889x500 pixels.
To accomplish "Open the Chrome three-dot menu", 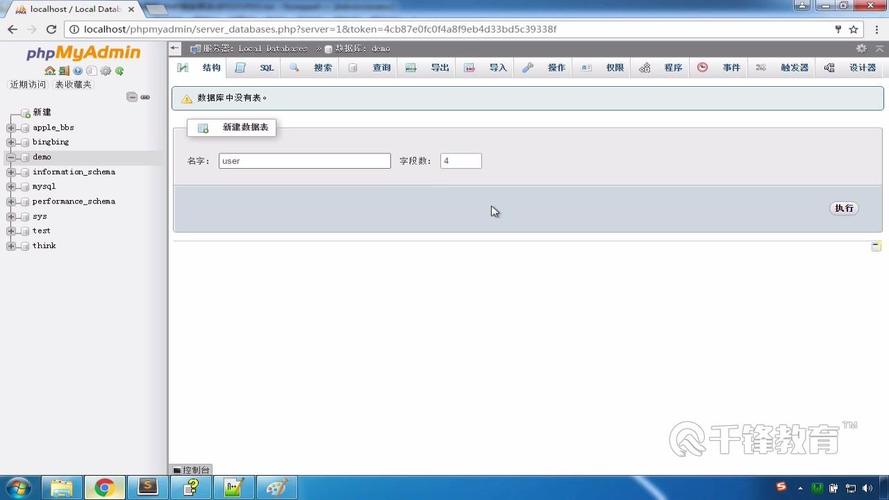I will coord(877,29).
